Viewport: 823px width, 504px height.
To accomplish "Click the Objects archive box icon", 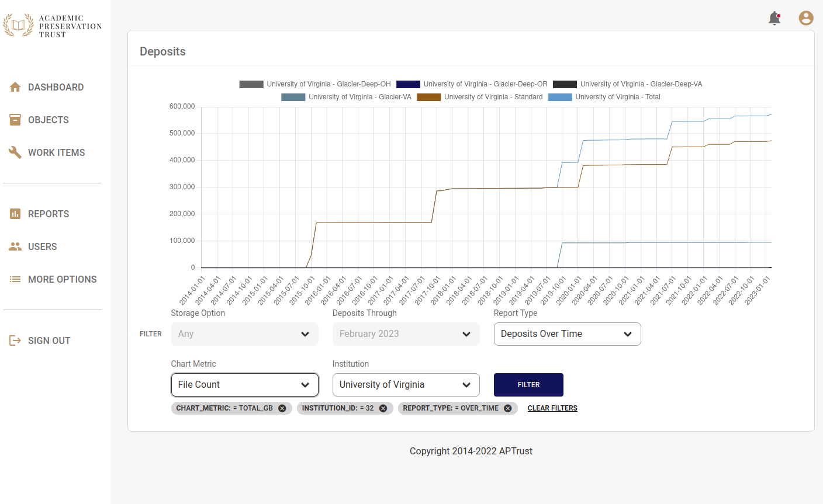I will pyautogui.click(x=15, y=120).
